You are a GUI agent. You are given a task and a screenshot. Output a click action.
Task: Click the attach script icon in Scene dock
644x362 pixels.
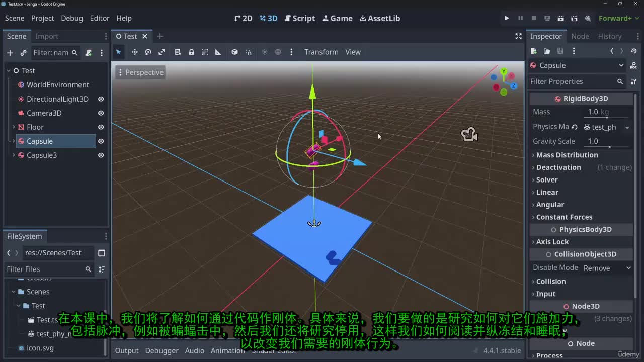click(89, 53)
